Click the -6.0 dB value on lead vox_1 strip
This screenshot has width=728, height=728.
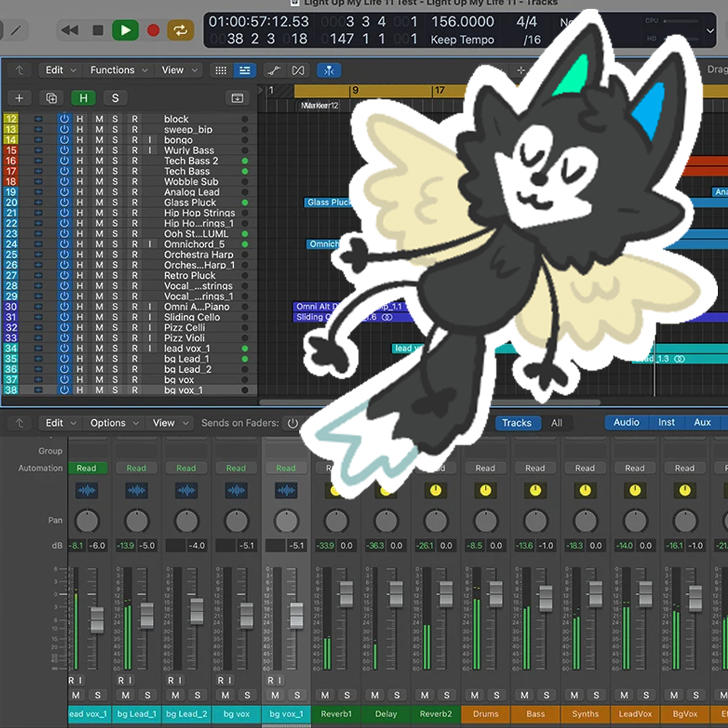pyautogui.click(x=97, y=545)
